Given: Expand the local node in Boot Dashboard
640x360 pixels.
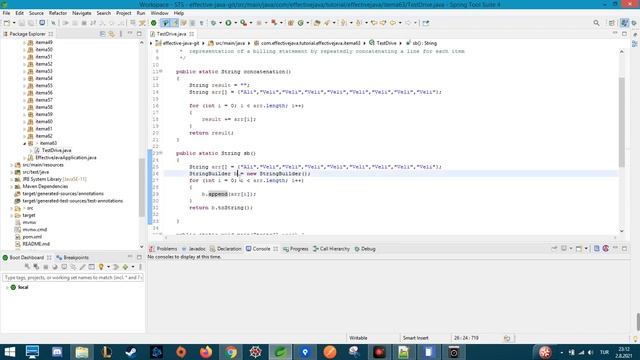Looking at the screenshot, I should click(x=7, y=287).
